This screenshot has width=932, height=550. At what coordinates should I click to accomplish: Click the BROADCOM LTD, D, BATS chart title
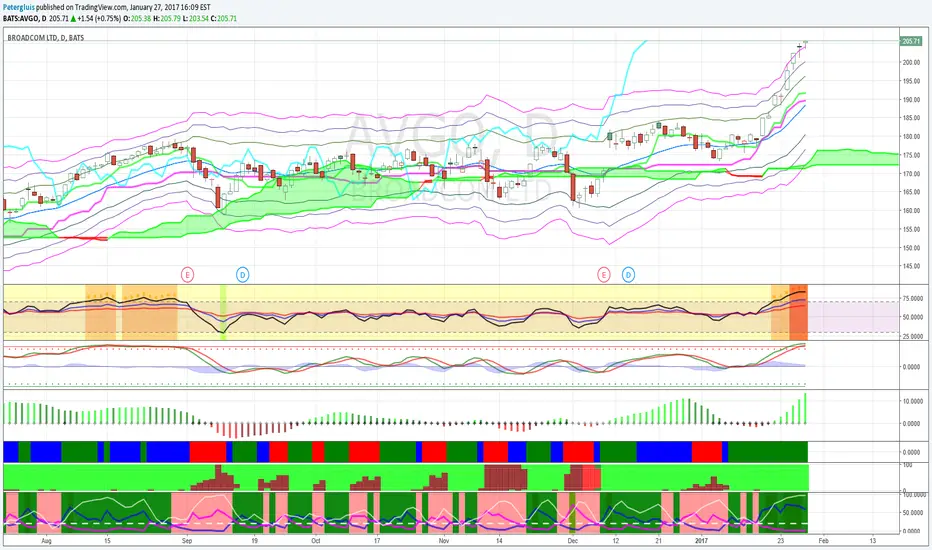click(x=46, y=37)
